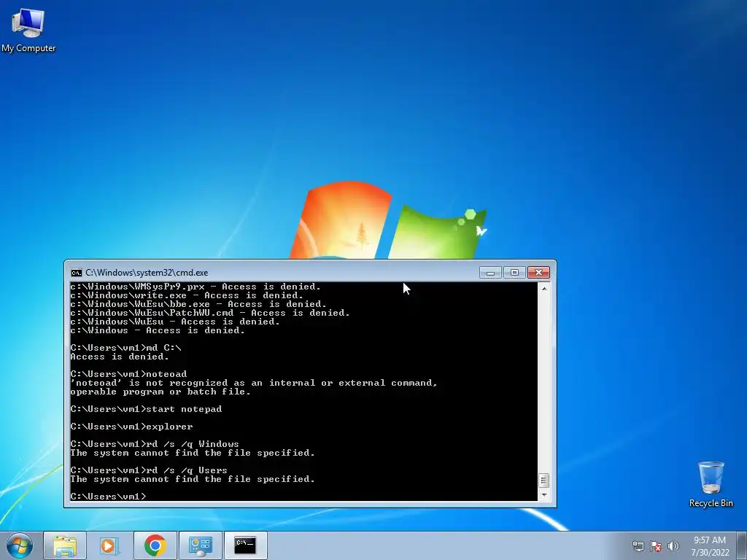Open the Action Center flag icon
This screenshot has height=560, width=747.
pyautogui.click(x=656, y=546)
